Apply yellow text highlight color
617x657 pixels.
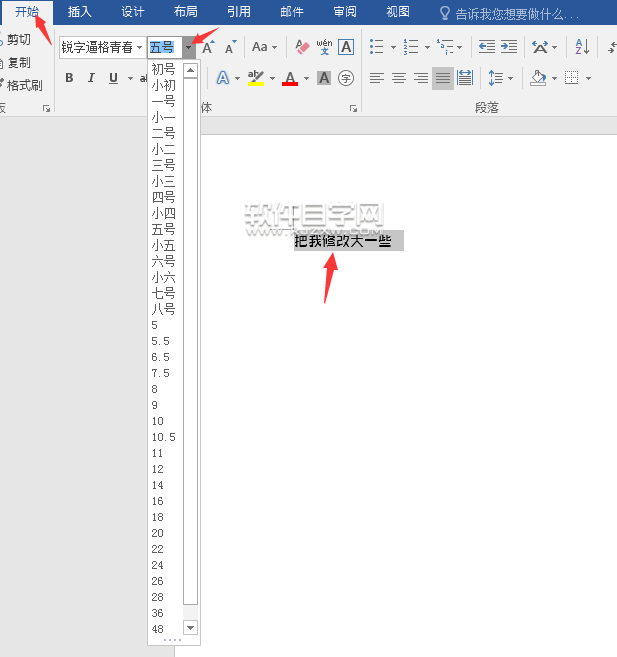(x=256, y=78)
